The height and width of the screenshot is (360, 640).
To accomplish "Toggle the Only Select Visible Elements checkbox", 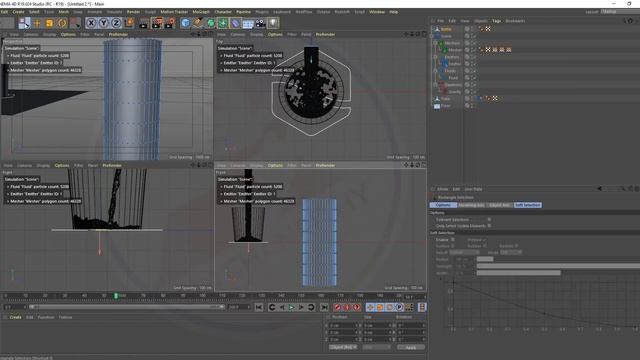I will [489, 226].
